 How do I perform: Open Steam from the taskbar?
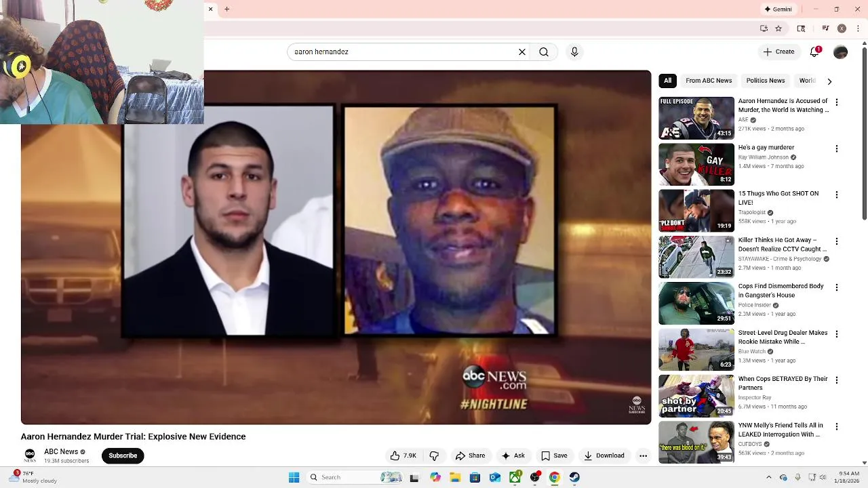click(x=574, y=477)
